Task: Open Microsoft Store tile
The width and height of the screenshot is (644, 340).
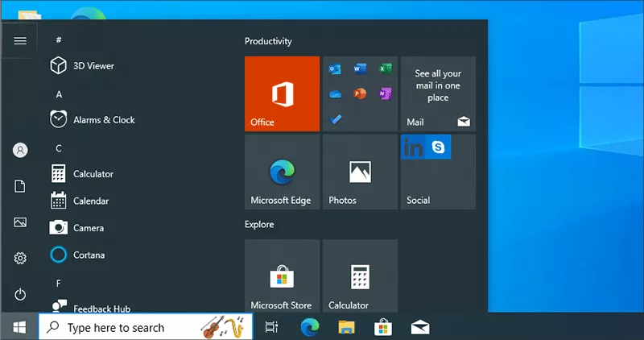Action: [x=283, y=276]
